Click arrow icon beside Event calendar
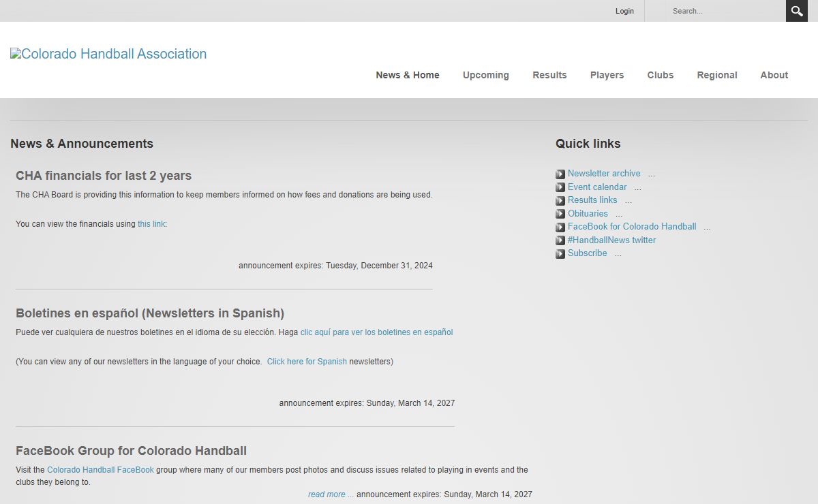 (560, 187)
